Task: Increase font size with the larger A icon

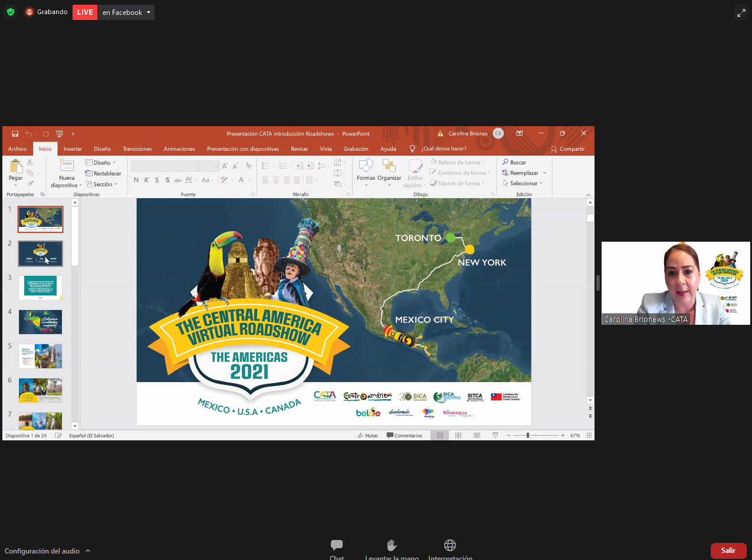Action: pos(225,166)
